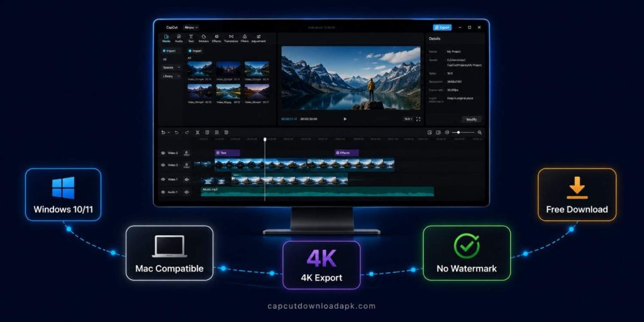Click Import above the media thumbnails

[195, 51]
